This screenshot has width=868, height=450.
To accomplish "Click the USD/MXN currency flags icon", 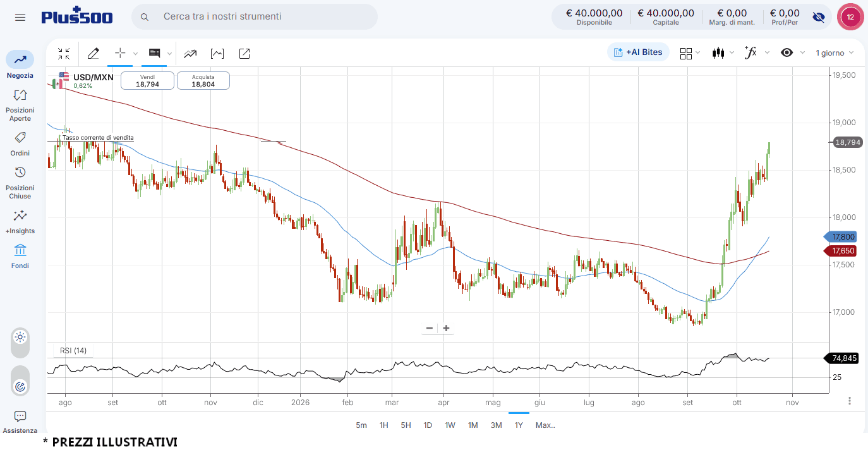I will 61,80.
